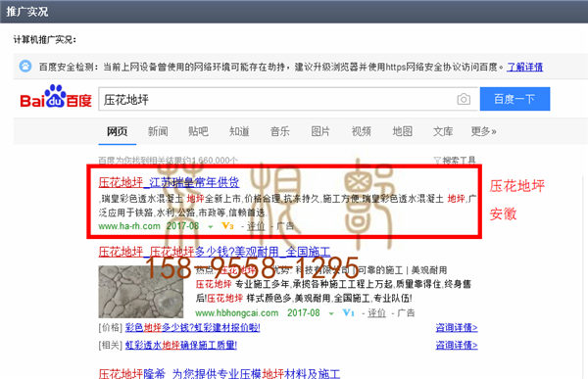Open camera image search in search box
588x379 pixels.
point(464,99)
